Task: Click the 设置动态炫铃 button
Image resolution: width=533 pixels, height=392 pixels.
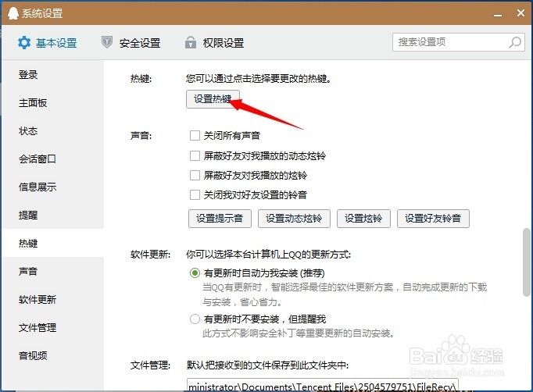Action: point(294,219)
